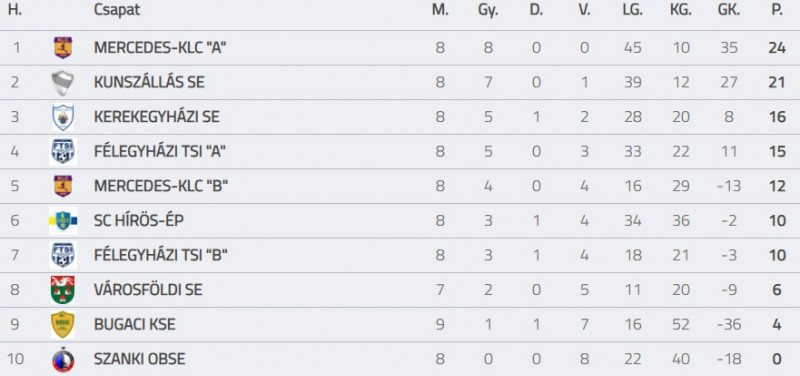Select the BUGACI KSE team name

point(135,324)
